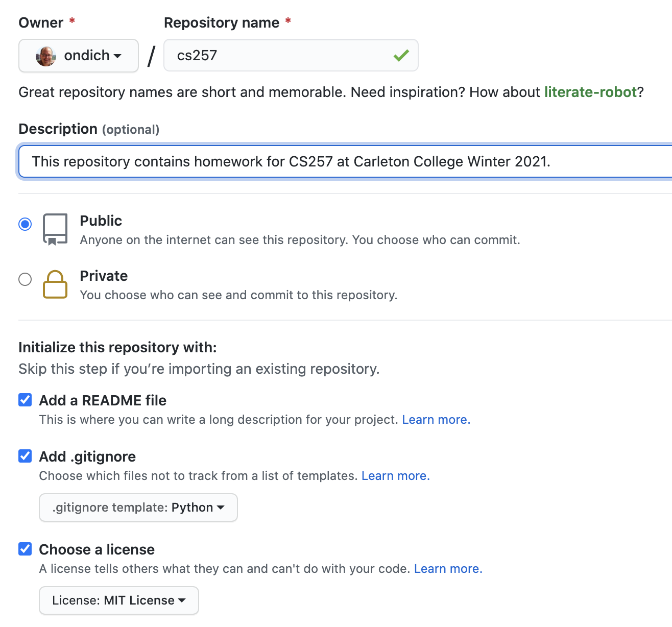Select the Public visibility radio button
Screen dimensions: 672x627
pos(25,224)
